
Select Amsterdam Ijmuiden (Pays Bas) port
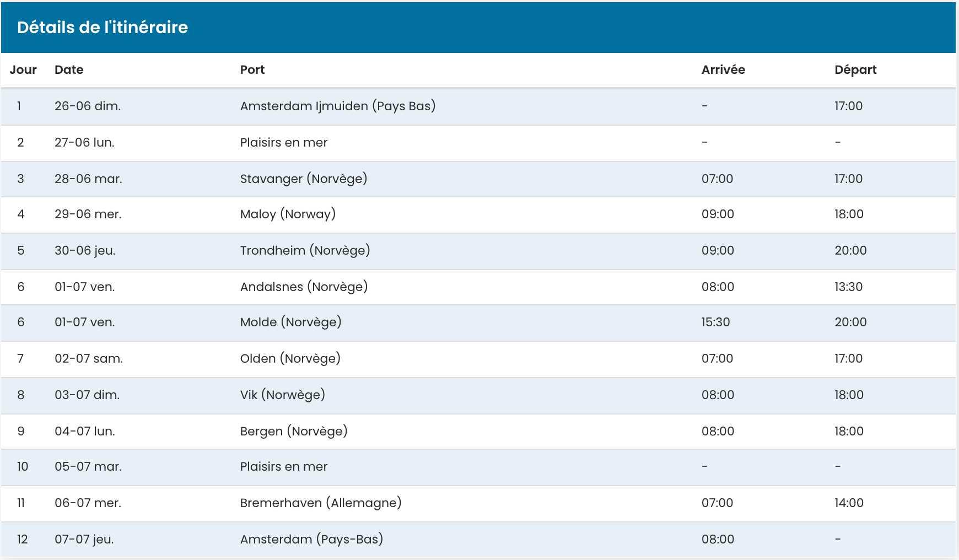pyautogui.click(x=337, y=106)
